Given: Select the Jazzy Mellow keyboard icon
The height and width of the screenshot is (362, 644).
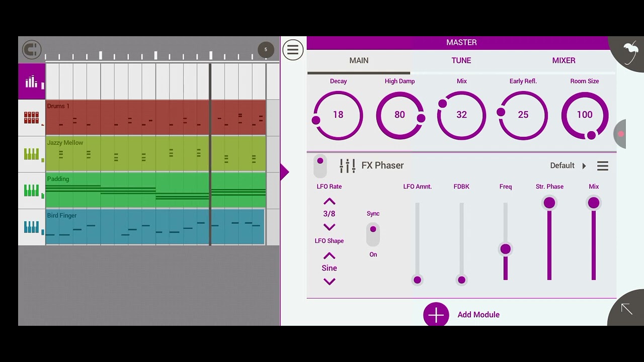Looking at the screenshot, I should coord(31,154).
